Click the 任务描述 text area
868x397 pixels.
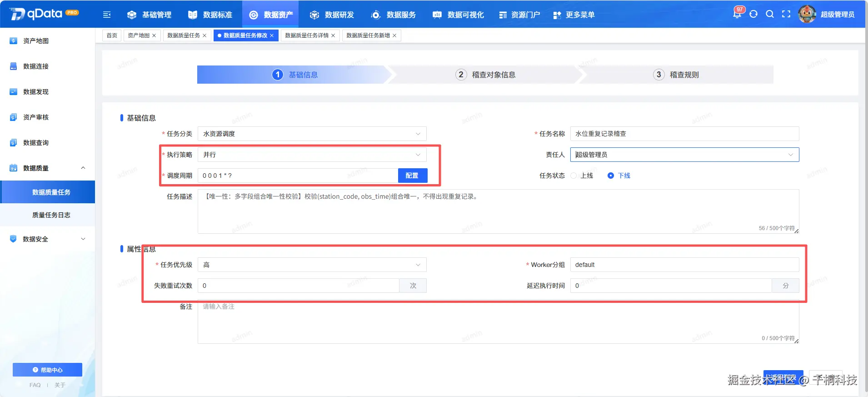[498, 211]
